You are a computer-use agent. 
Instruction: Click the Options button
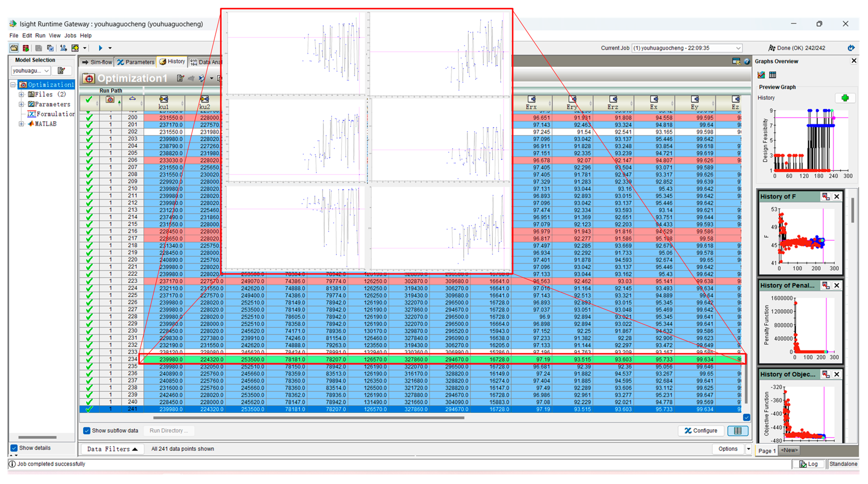pyautogui.click(x=728, y=449)
